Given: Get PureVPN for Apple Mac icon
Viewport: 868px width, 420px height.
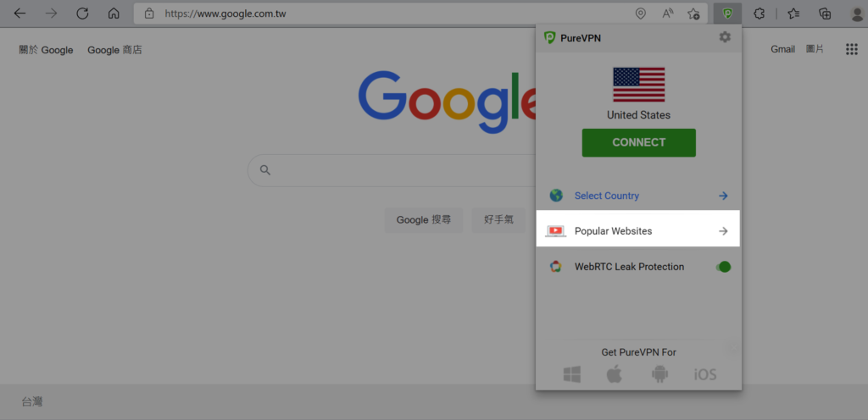Looking at the screenshot, I should (615, 374).
